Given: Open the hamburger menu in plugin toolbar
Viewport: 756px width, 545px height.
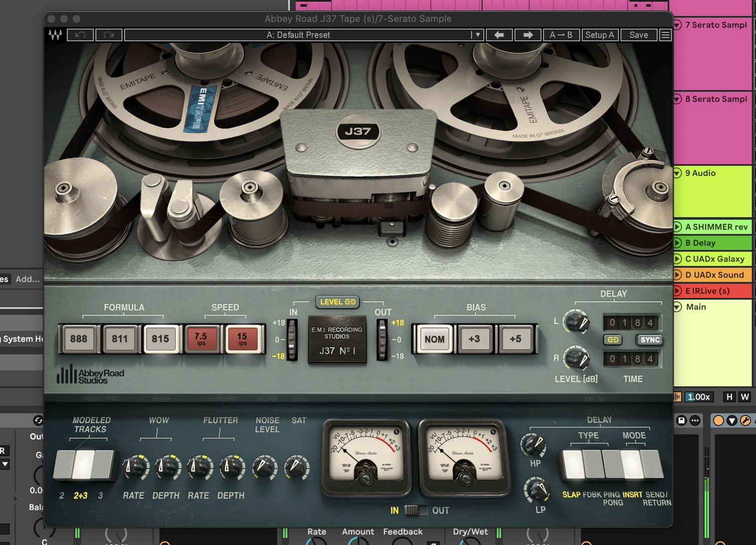Looking at the screenshot, I should pos(665,35).
